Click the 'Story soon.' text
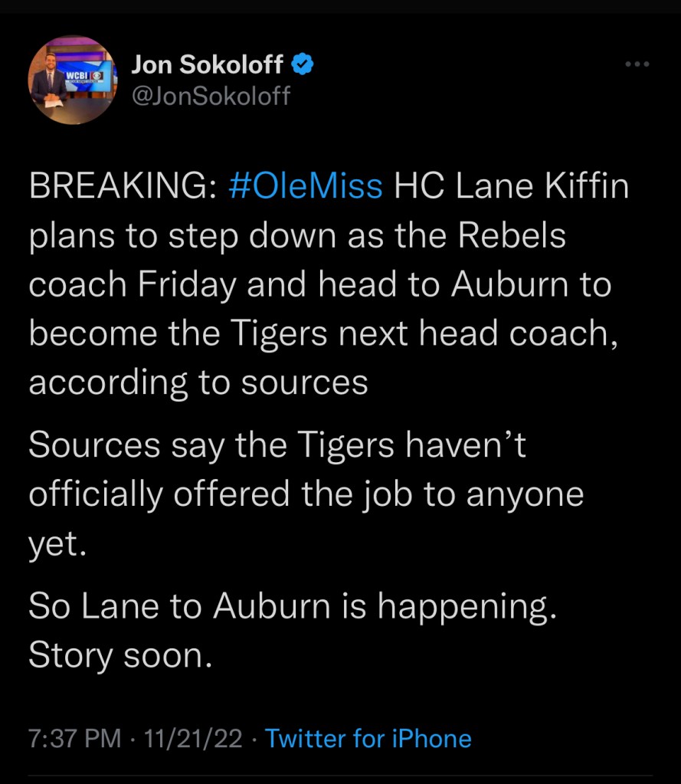The image size is (681, 784). tap(120, 655)
